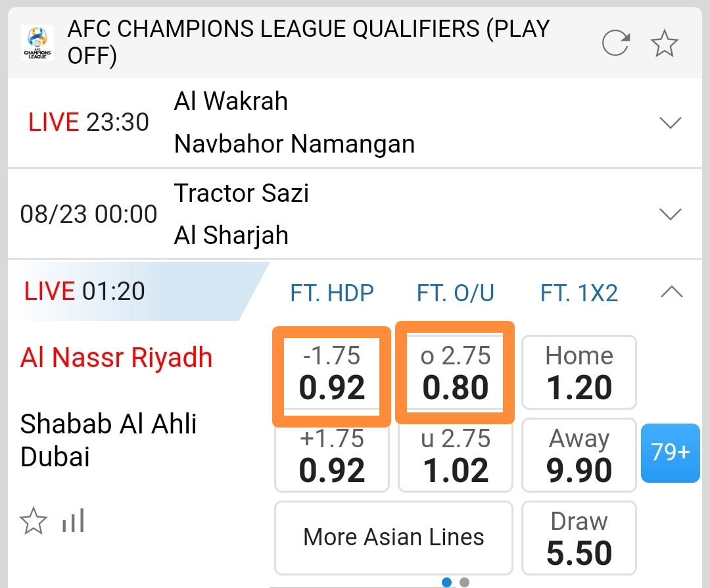Click the AFC Champions League logo
Screen dimensions: 710x588
point(37,43)
